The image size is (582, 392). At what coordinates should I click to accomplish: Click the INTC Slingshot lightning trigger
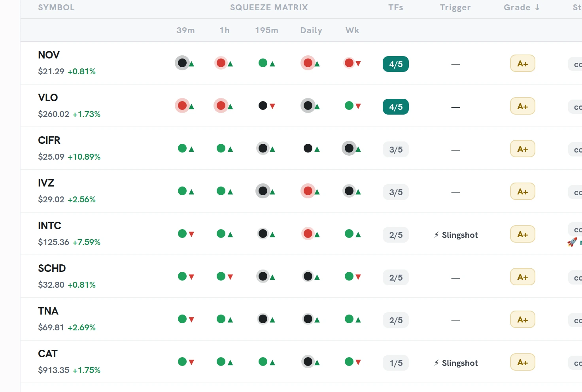456,235
